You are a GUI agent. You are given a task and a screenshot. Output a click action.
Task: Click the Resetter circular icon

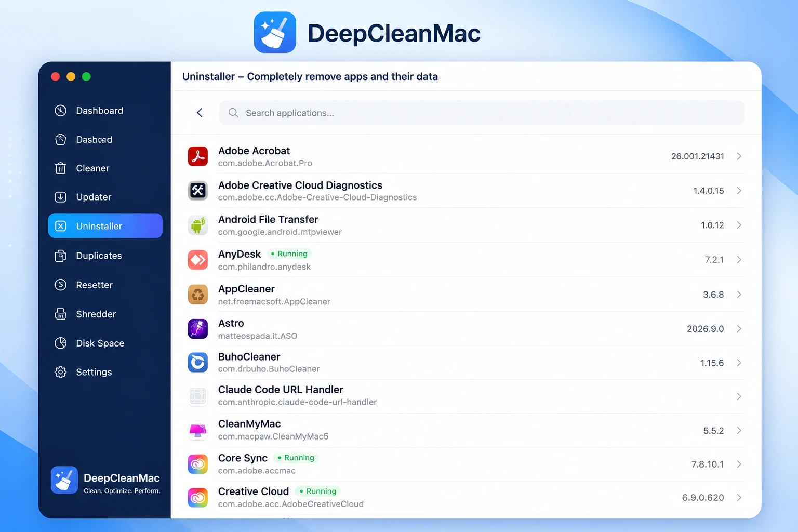click(61, 285)
